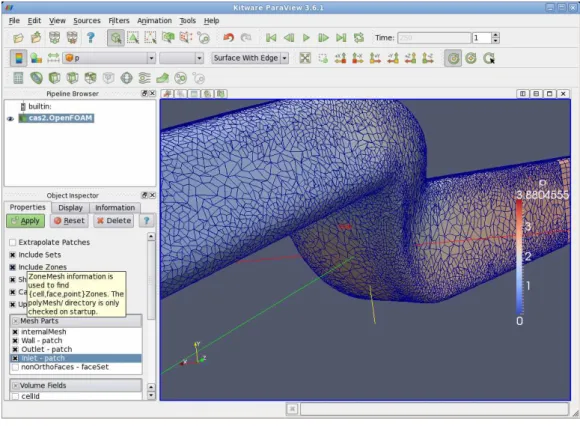Play the animation
The width and height of the screenshot is (580, 426).
(x=306, y=38)
